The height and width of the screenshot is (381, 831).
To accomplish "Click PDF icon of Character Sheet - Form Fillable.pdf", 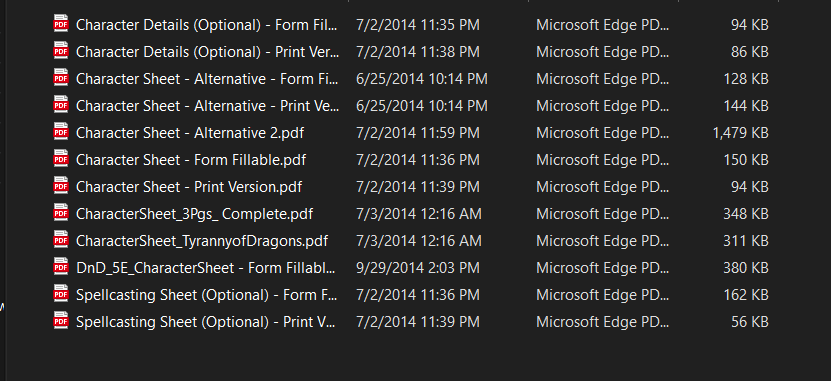I will click(61, 159).
